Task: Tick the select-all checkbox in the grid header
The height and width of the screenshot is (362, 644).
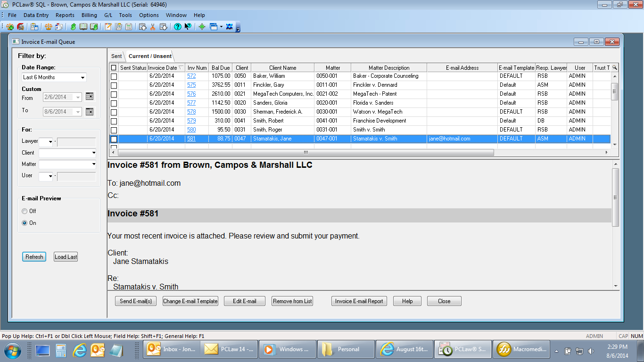Action: pos(114,68)
